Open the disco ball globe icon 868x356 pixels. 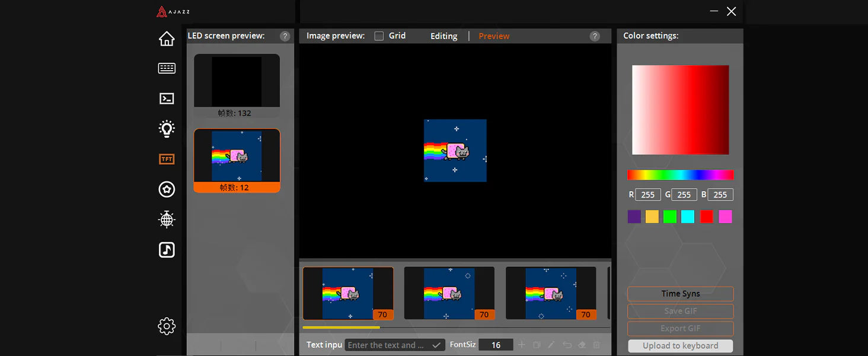[x=167, y=220]
